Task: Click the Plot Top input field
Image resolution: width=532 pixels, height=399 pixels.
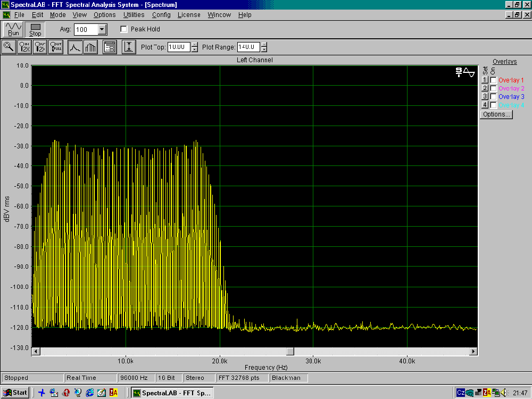Action: point(179,47)
